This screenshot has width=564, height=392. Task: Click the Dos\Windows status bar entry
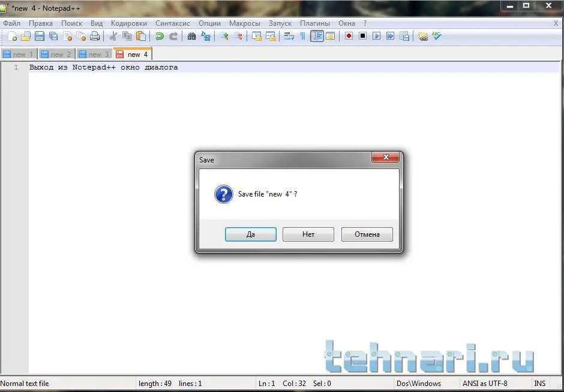(x=419, y=384)
